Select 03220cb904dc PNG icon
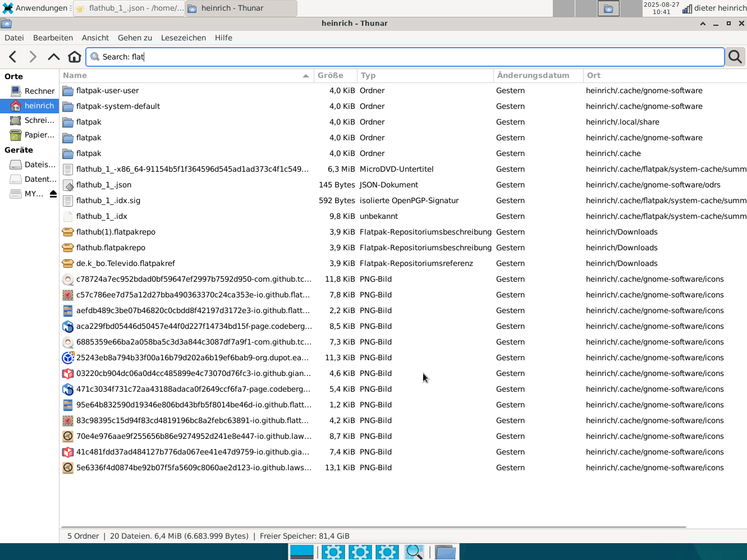 (x=68, y=373)
